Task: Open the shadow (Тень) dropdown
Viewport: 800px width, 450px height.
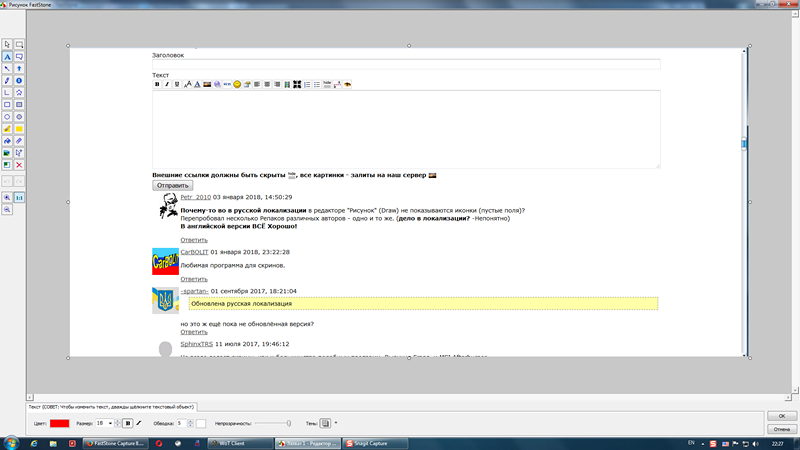Action: pyautogui.click(x=336, y=424)
